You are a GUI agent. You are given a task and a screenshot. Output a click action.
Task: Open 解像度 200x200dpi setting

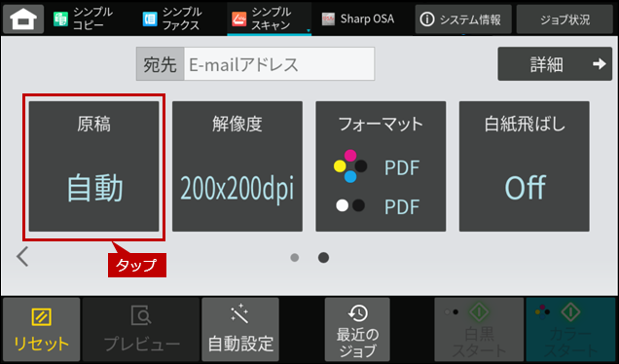237,166
